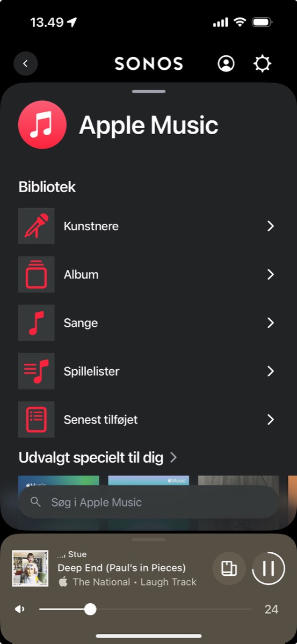Open the Senest tilføjet menu entry
This screenshot has height=644, width=297.
click(148, 419)
